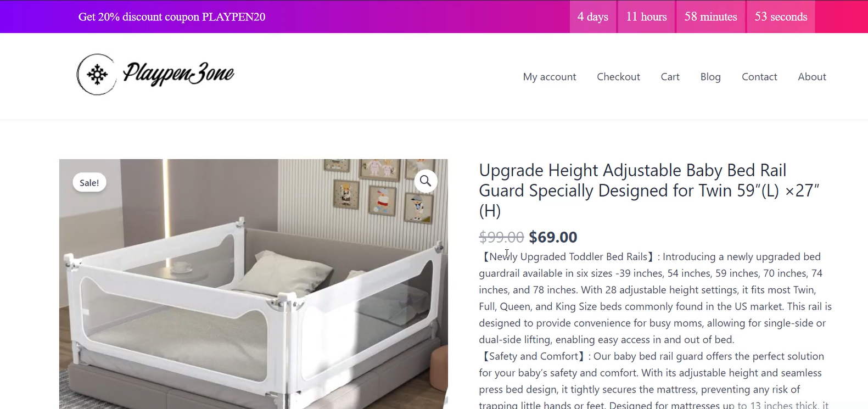Click the 58 minutes countdown box
The width and height of the screenshot is (868, 409).
pyautogui.click(x=710, y=17)
